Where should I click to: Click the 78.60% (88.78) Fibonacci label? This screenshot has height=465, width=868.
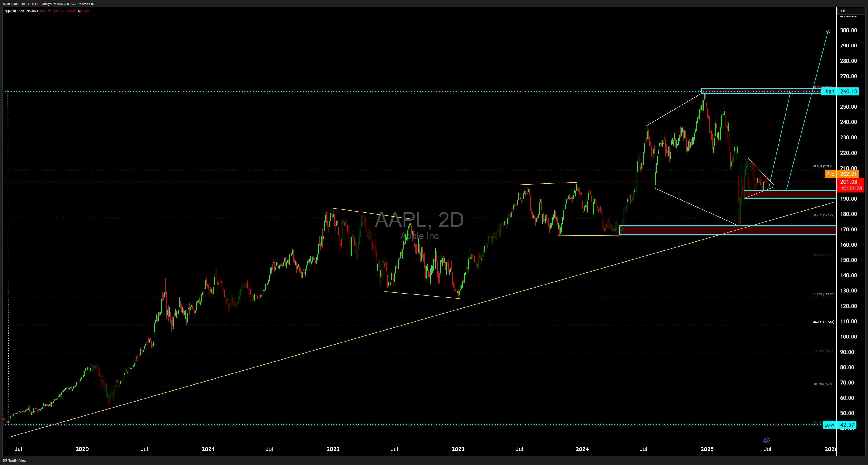(x=824, y=351)
